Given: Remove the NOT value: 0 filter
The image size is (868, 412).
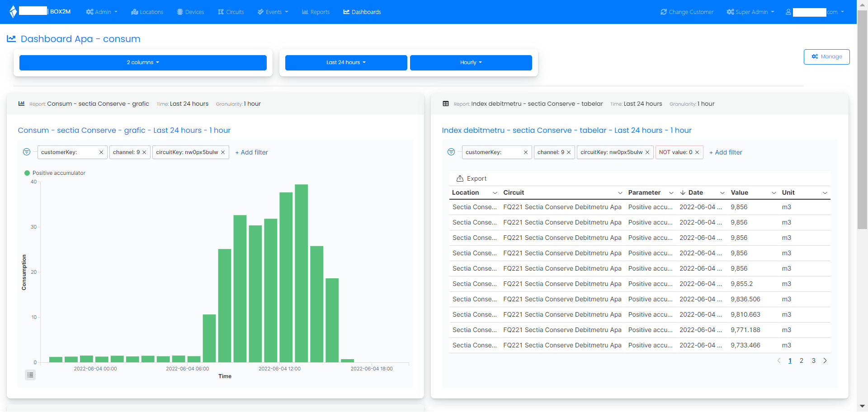Looking at the screenshot, I should coord(697,153).
